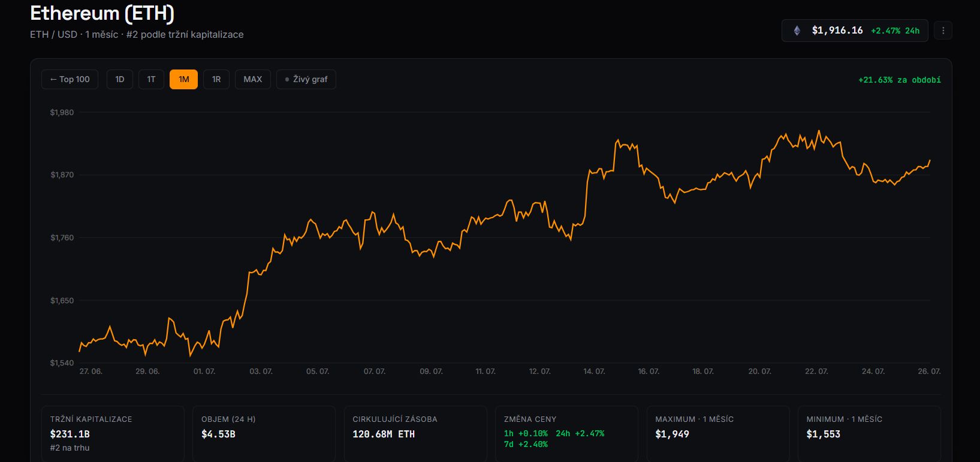Image resolution: width=980 pixels, height=462 pixels.
Task: Open the Tržní kapitalizace card
Action: [x=113, y=434]
